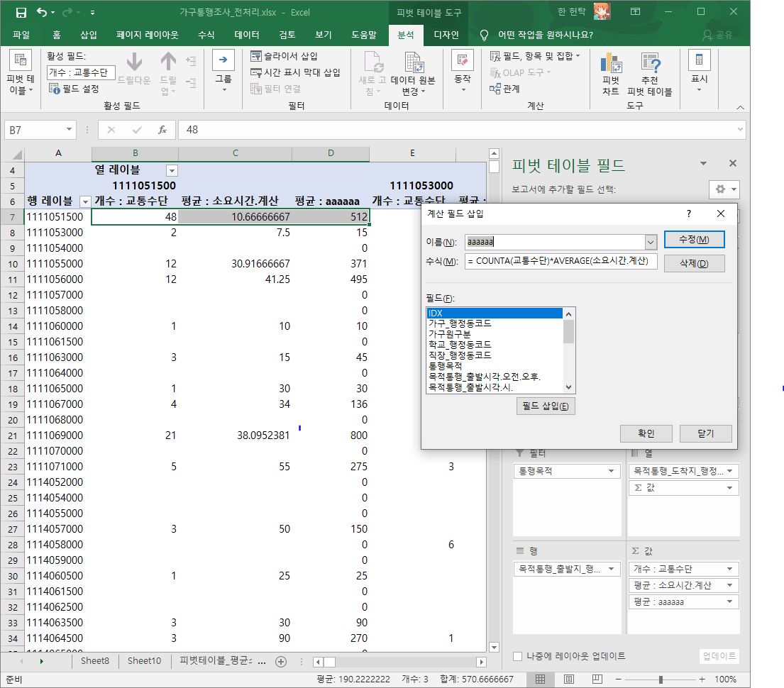Open the 행 레이블 filter dropdown
This screenshot has width=784, height=688.
[x=84, y=202]
